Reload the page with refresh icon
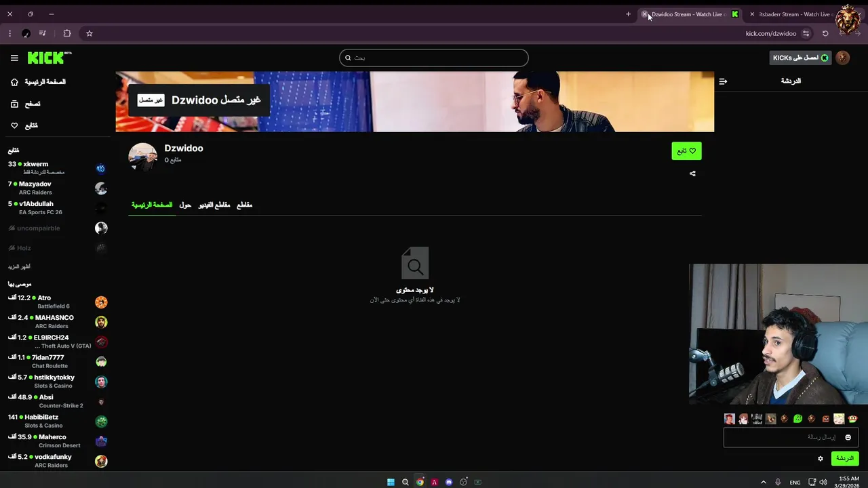This screenshot has width=868, height=488. coord(825,33)
